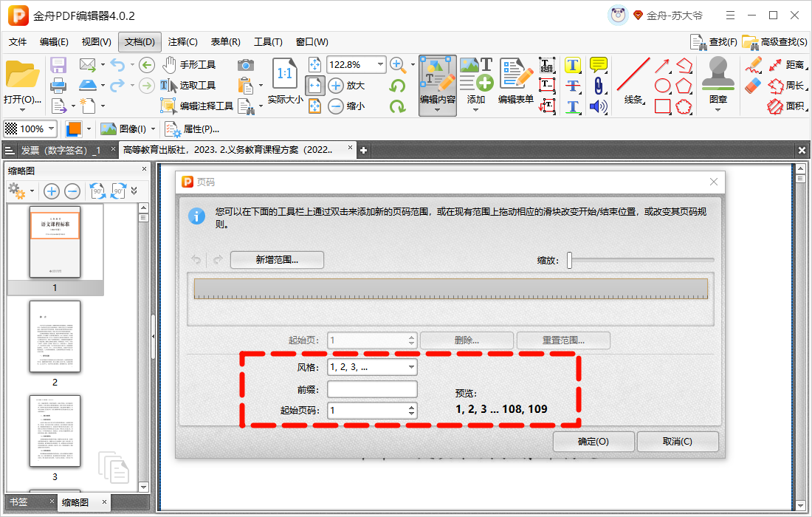
Task: Select the rectangle shape tool
Action: pos(662,106)
